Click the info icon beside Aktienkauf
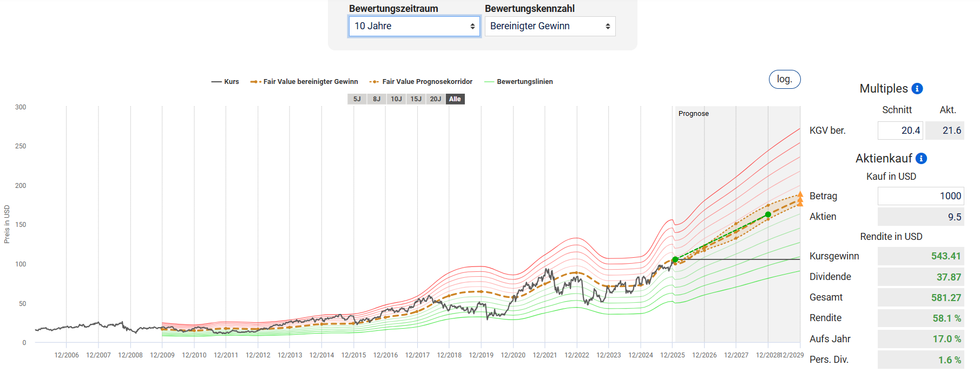 click(921, 159)
